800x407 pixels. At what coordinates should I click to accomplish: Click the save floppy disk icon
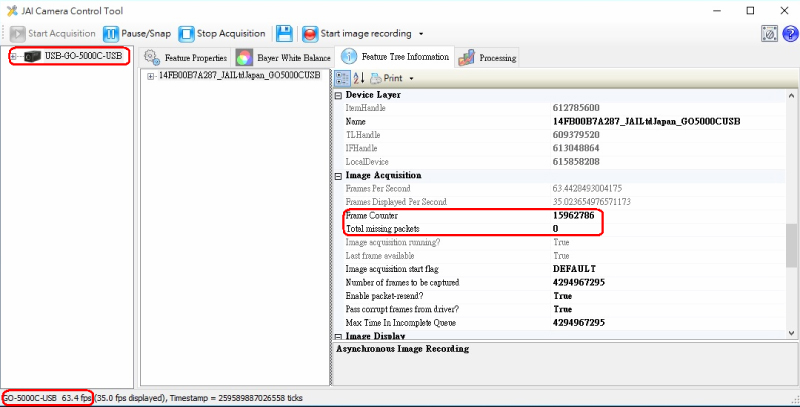(x=284, y=34)
